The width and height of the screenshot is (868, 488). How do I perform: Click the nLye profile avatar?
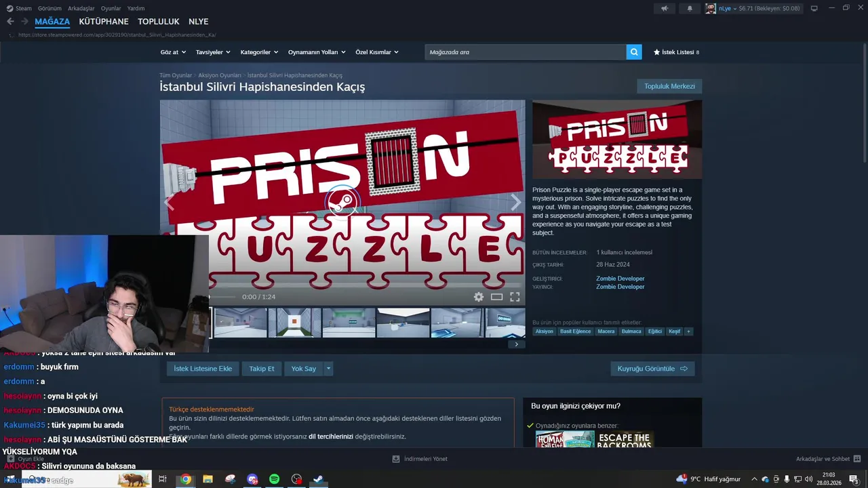pos(711,8)
